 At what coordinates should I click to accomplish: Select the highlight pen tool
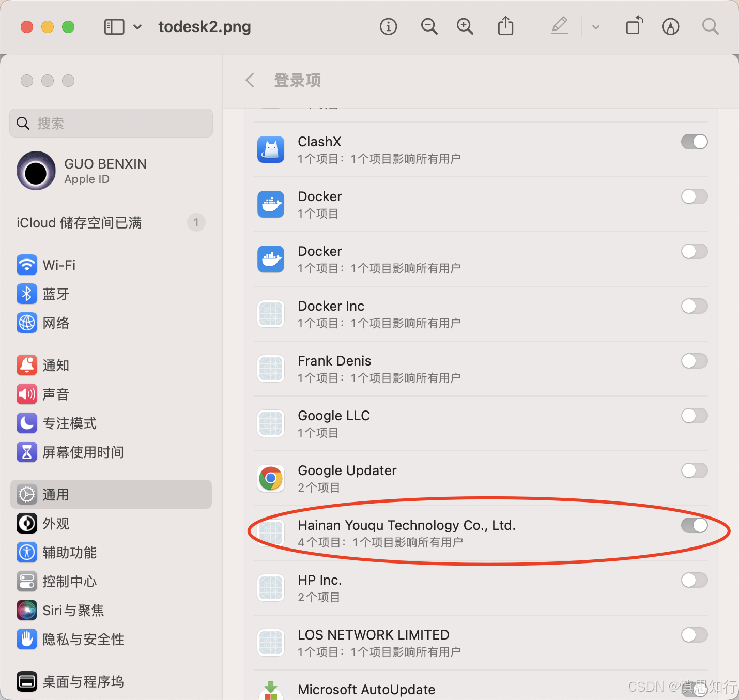coord(560,26)
